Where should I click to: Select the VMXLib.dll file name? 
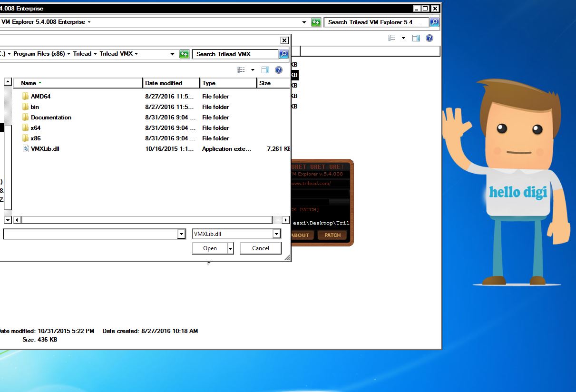pyautogui.click(x=45, y=148)
